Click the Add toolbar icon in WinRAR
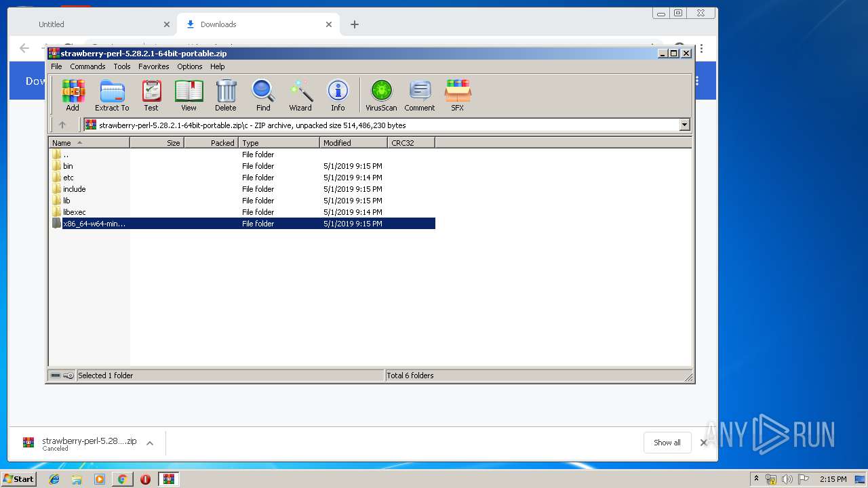 click(73, 95)
